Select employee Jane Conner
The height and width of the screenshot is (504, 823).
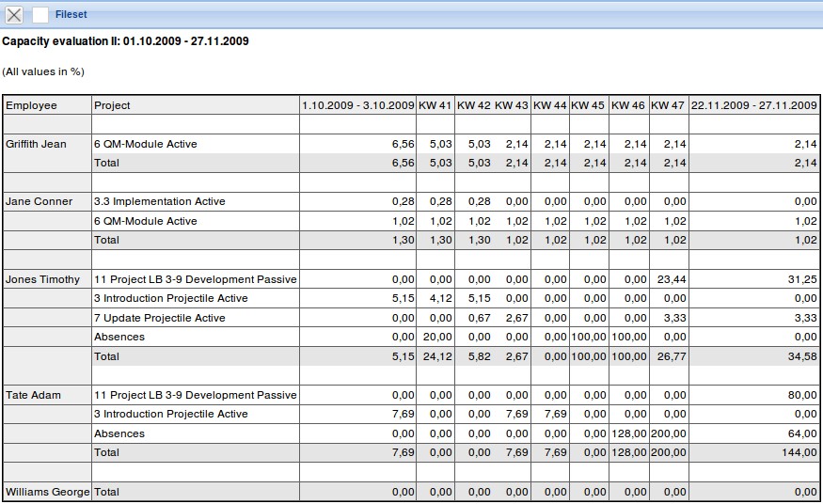pos(39,201)
